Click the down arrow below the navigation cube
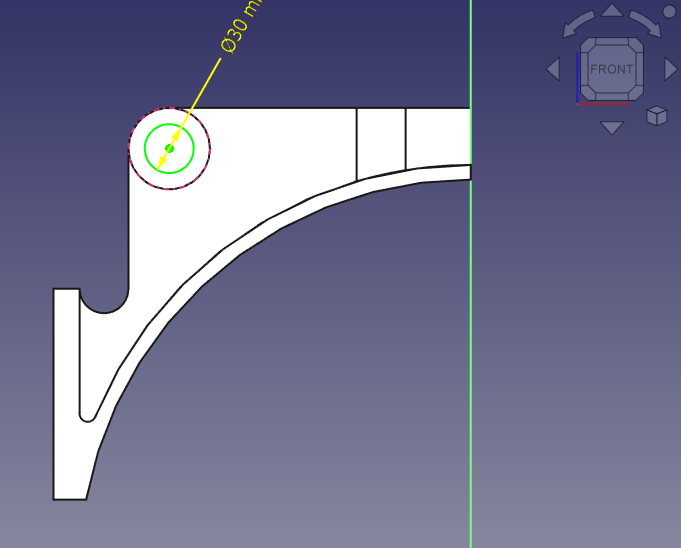 (612, 128)
